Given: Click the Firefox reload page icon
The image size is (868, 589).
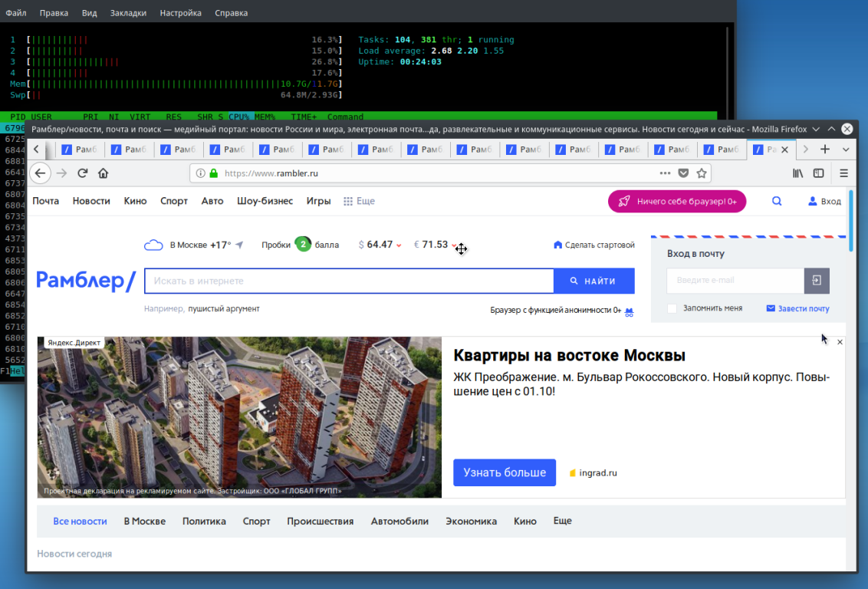Looking at the screenshot, I should click(x=83, y=173).
